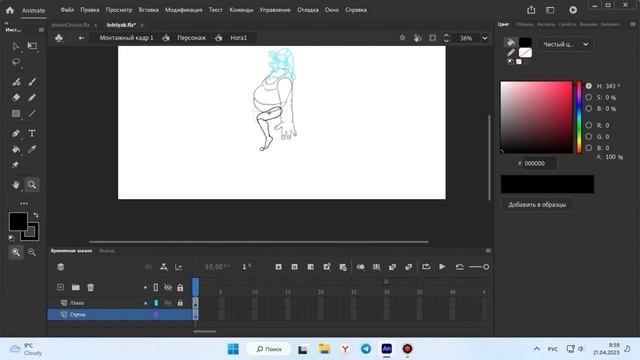Viewport: 640px width, 360px height.
Task: Open the Управление menu
Action: pyautogui.click(x=275, y=10)
